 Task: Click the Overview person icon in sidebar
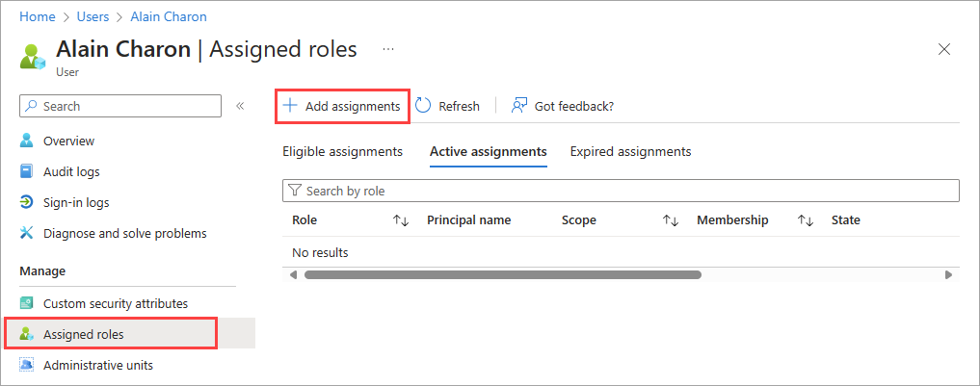(27, 141)
